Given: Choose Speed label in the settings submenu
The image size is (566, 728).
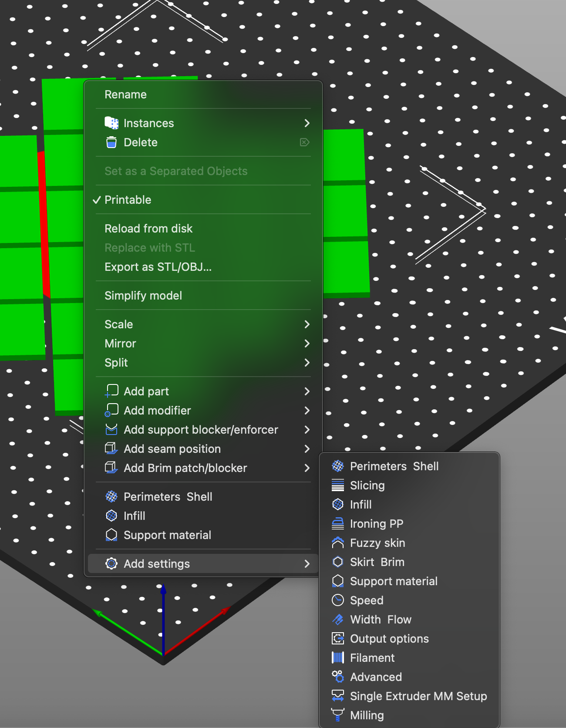Looking at the screenshot, I should pos(367,600).
